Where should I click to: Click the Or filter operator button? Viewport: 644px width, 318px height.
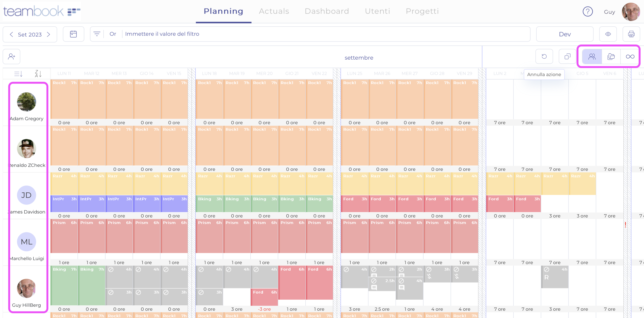pyautogui.click(x=113, y=34)
